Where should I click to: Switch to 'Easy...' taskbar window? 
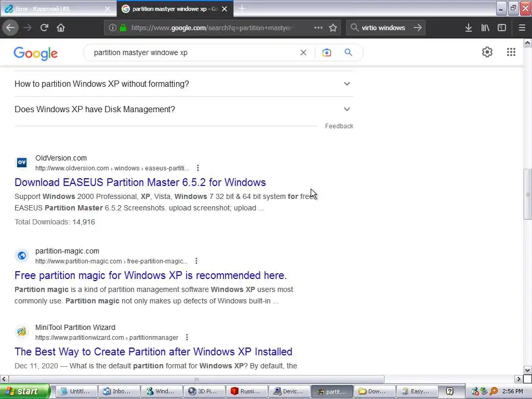pyautogui.click(x=417, y=391)
